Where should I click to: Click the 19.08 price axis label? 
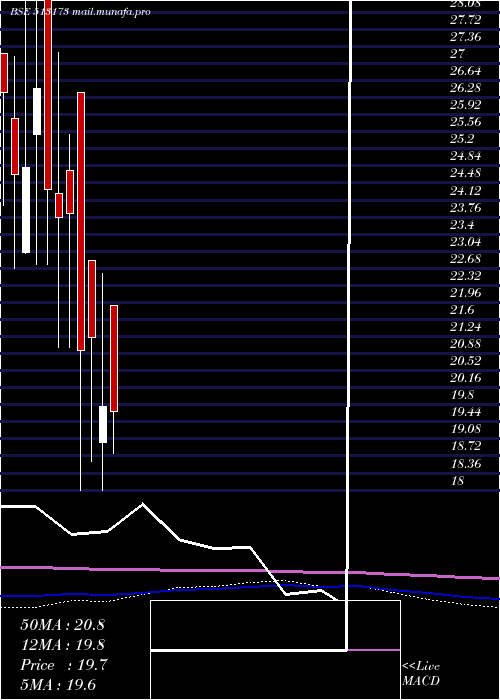pos(466,429)
